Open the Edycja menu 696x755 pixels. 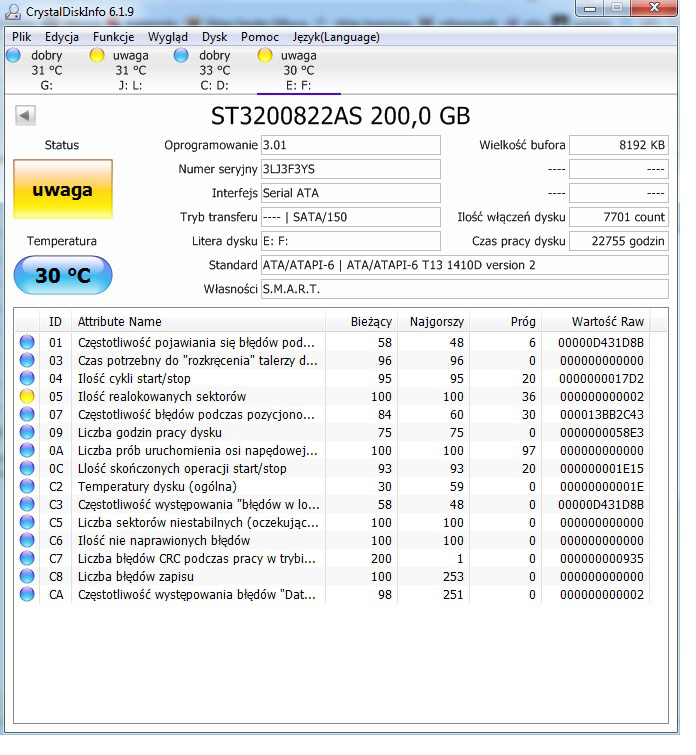(62, 37)
